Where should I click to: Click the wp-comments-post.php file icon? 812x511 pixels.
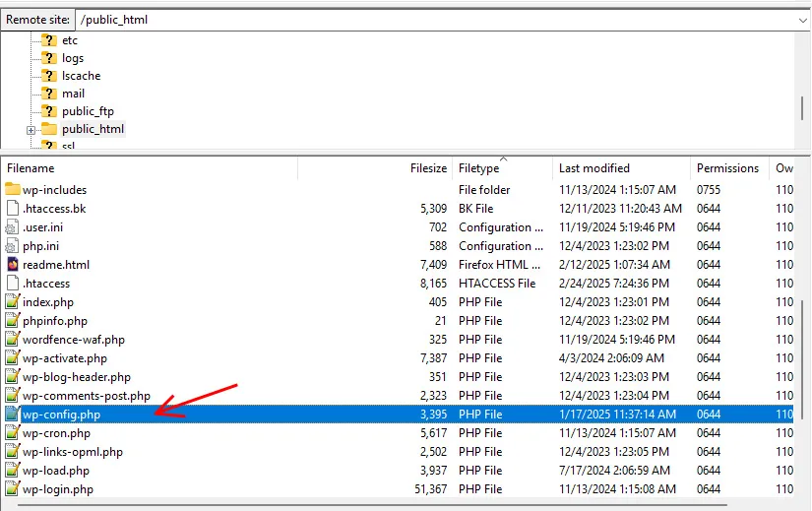click(13, 395)
